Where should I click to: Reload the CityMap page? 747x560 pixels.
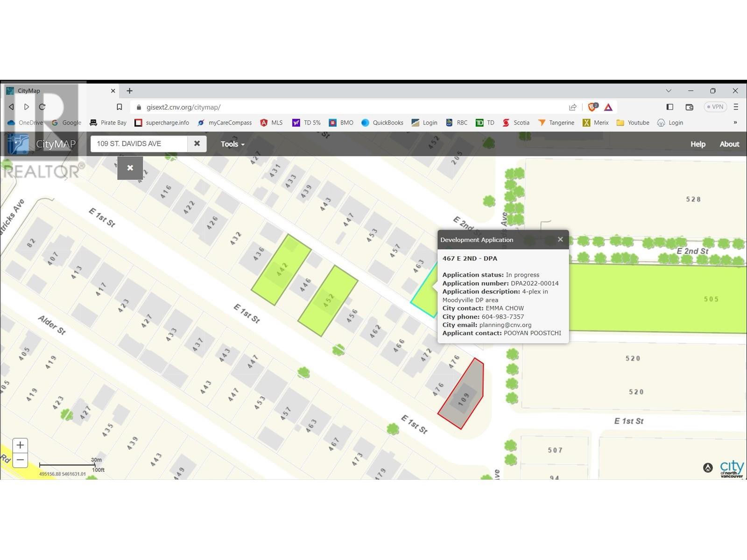42,107
